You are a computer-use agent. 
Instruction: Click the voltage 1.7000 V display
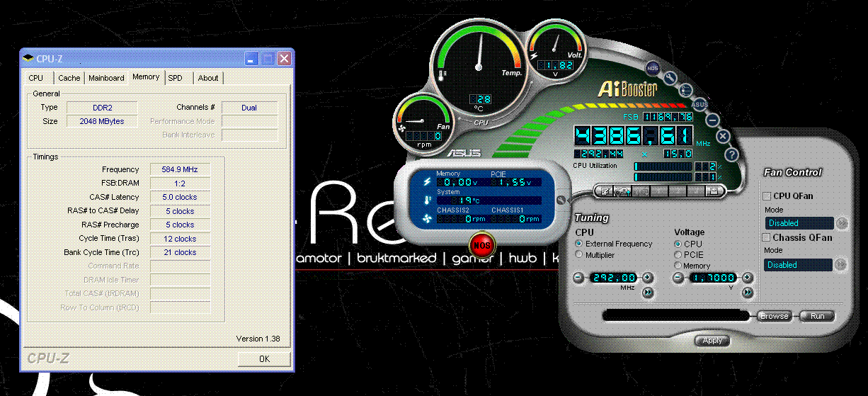(x=712, y=278)
